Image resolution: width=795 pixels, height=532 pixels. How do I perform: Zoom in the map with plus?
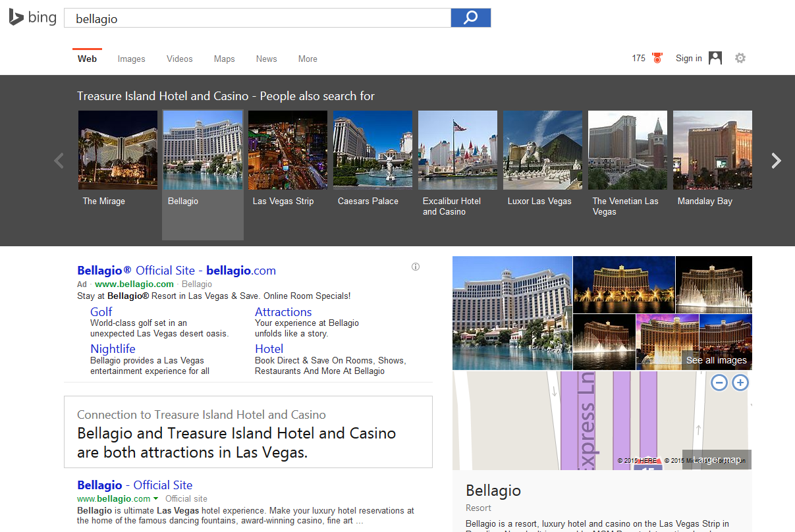740,383
